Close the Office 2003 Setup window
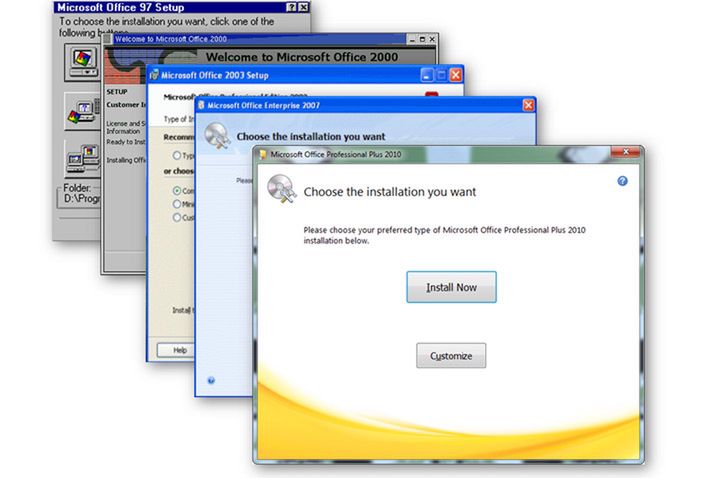718x478 pixels. [x=456, y=75]
